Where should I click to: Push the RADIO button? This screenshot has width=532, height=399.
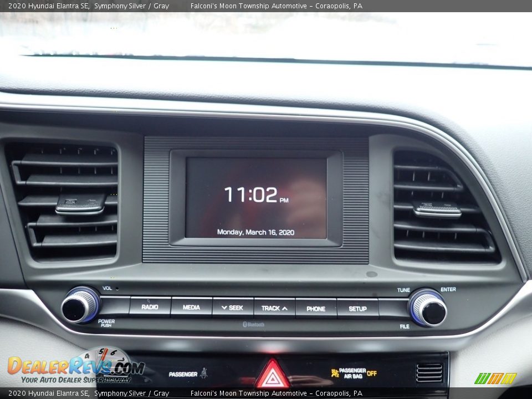(150, 306)
